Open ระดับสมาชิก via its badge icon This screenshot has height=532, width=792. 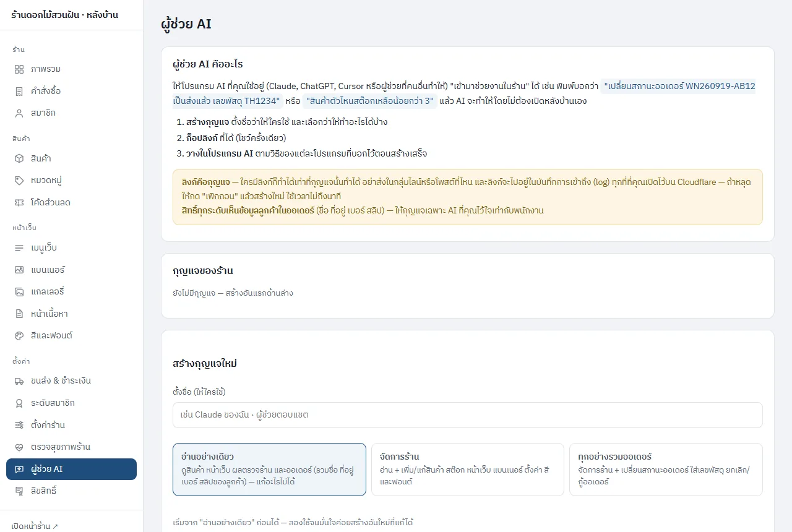(19, 403)
